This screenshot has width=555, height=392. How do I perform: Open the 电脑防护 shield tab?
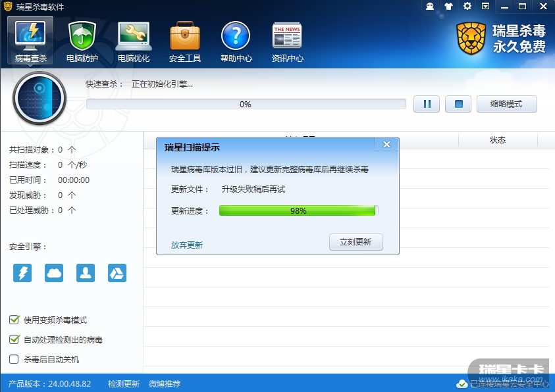pos(82,41)
